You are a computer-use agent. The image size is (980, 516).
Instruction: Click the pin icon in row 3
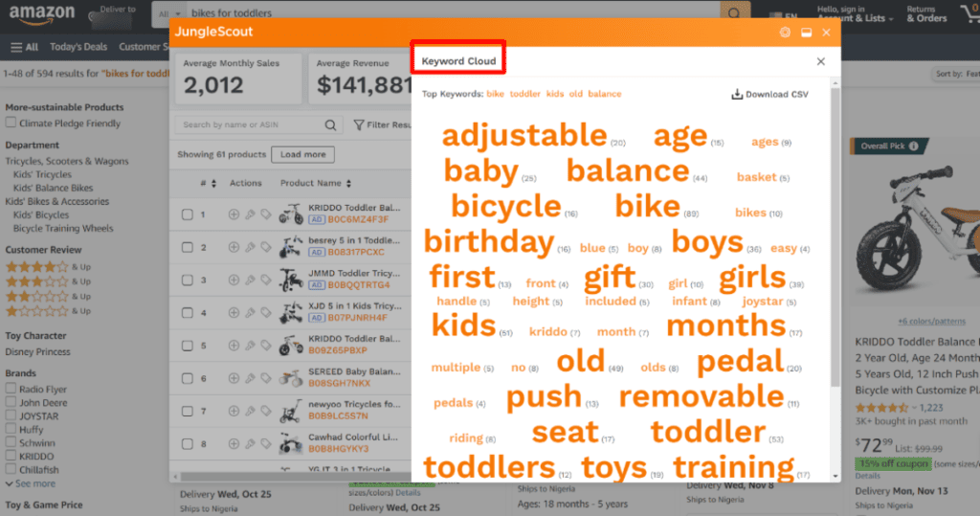[250, 280]
